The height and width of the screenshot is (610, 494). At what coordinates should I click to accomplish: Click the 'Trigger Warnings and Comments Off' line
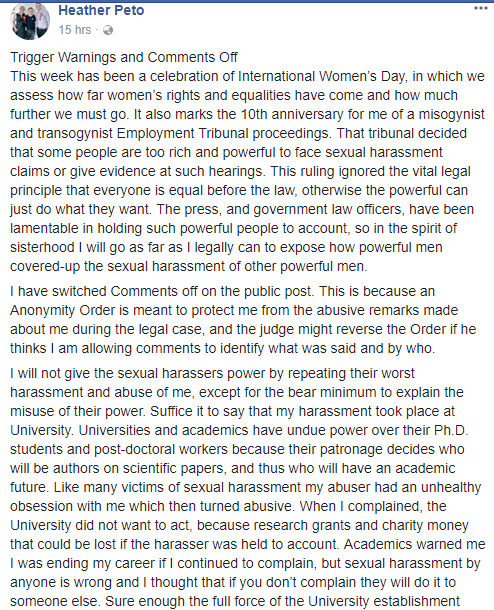click(x=124, y=57)
